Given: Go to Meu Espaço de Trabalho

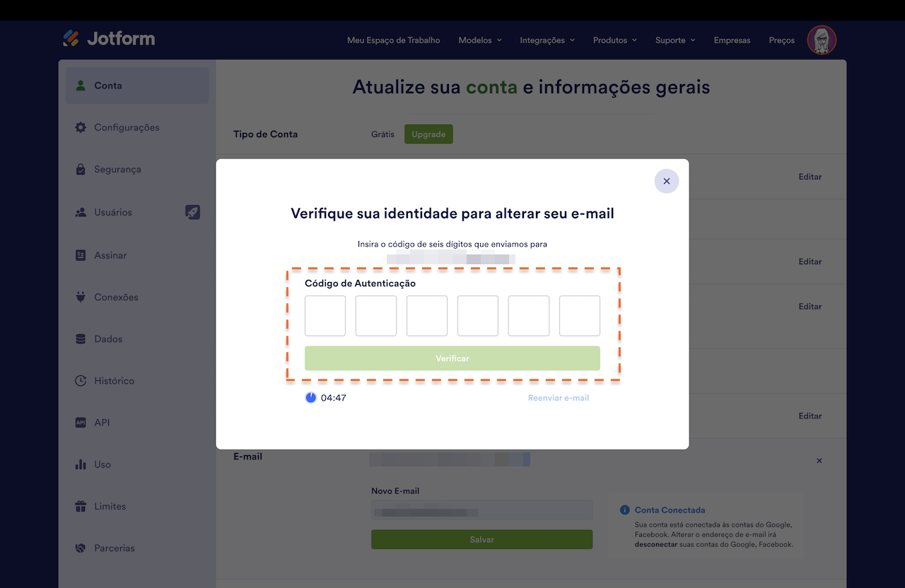Looking at the screenshot, I should coord(393,40).
